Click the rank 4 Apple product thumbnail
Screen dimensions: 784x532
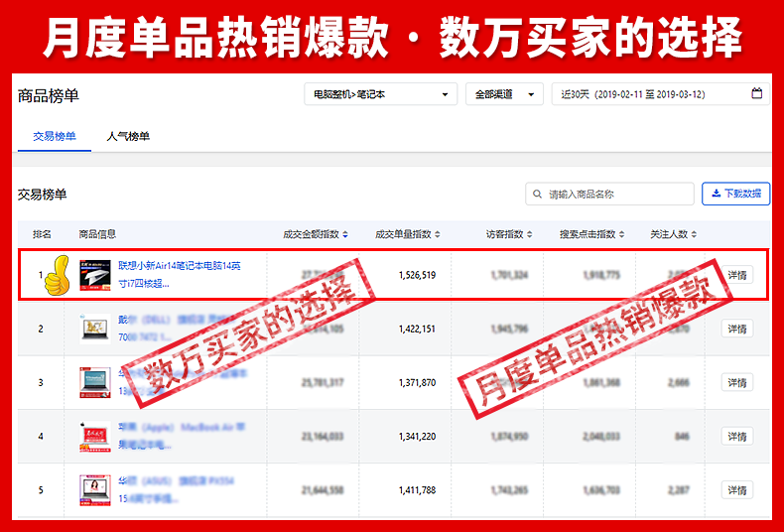click(95, 437)
